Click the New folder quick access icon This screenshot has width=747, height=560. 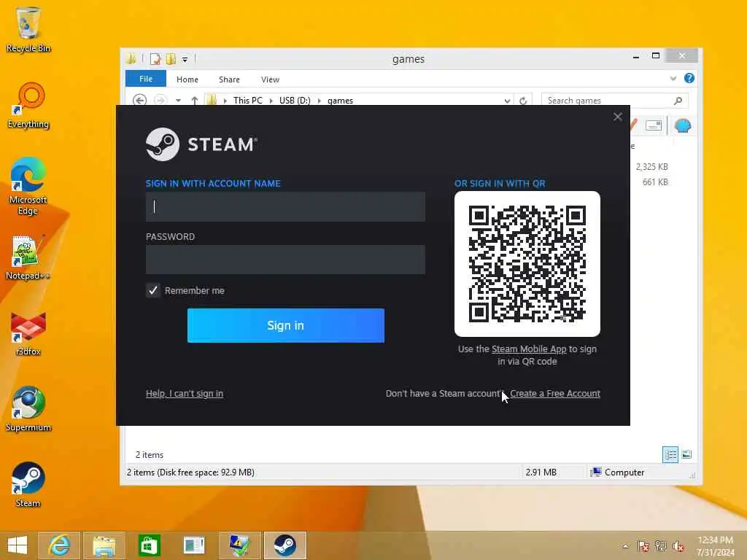pos(171,59)
